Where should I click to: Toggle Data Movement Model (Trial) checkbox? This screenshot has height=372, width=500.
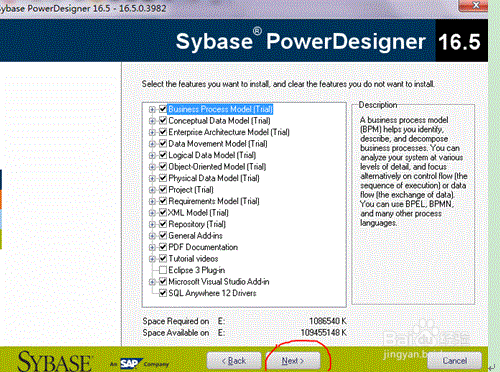[163, 143]
